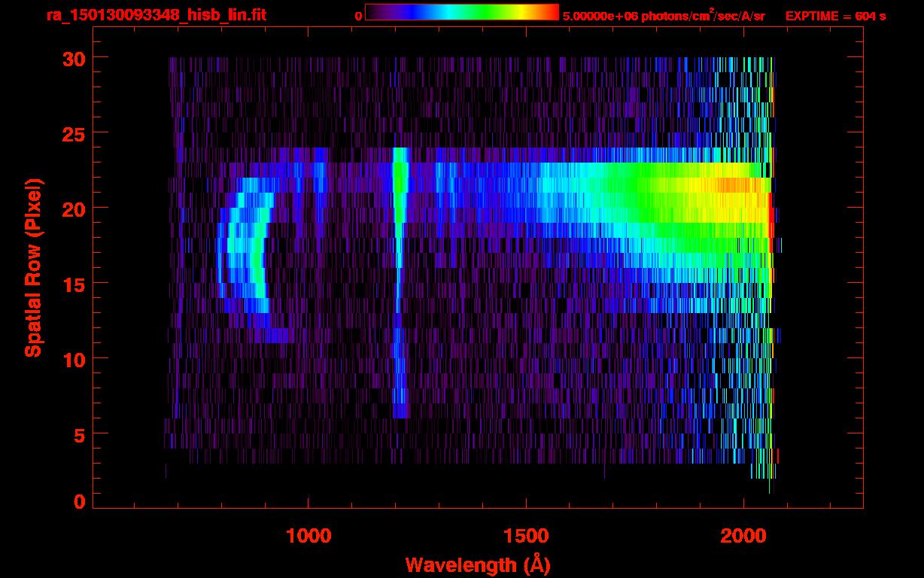Select the EXPTIME = 604 s text
Screen dimensions: 924x578
coord(835,16)
